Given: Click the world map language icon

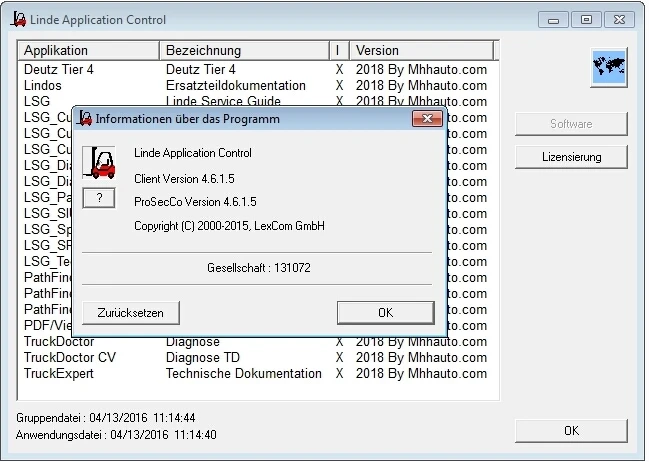Looking at the screenshot, I should (x=608, y=67).
